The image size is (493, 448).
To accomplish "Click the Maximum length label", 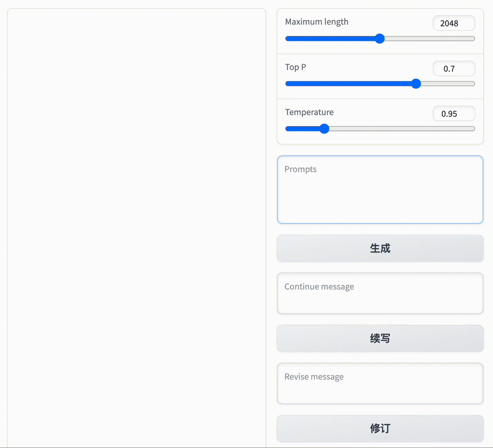I will click(x=317, y=22).
